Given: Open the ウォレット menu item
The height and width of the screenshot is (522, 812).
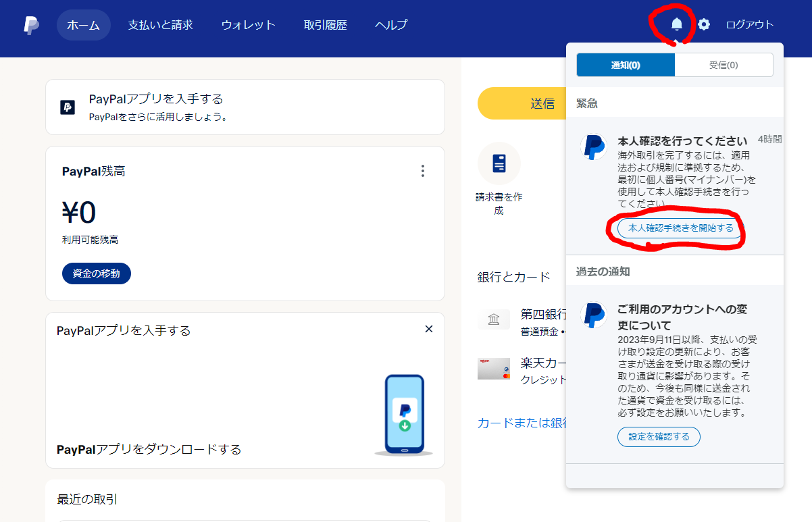Looking at the screenshot, I should (x=248, y=24).
